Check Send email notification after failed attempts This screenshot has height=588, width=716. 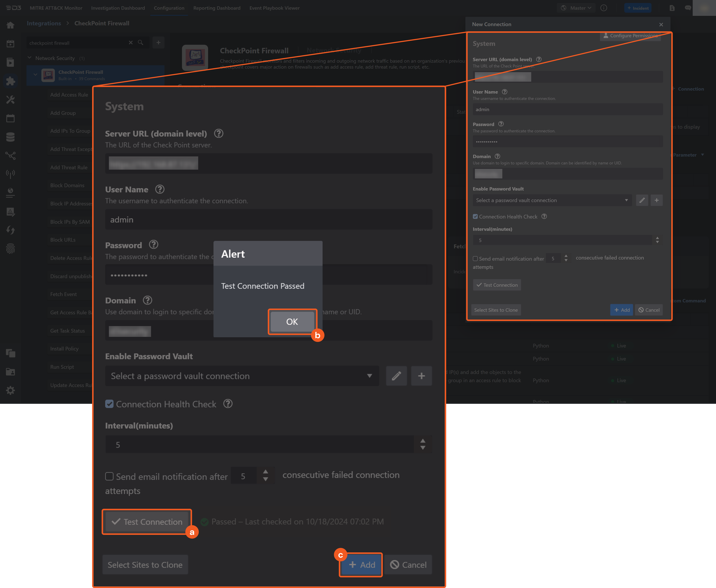pos(109,476)
